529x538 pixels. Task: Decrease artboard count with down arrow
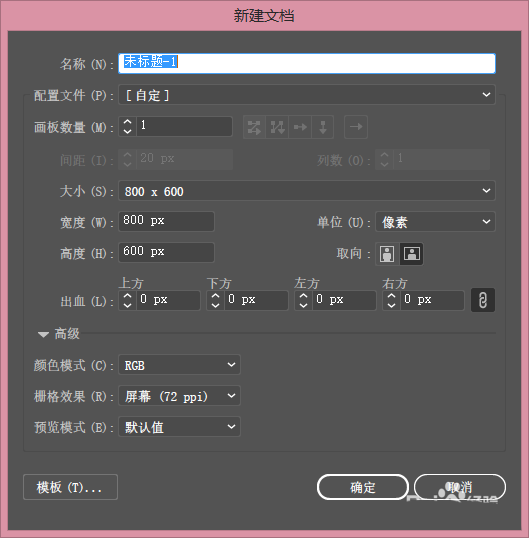127,131
